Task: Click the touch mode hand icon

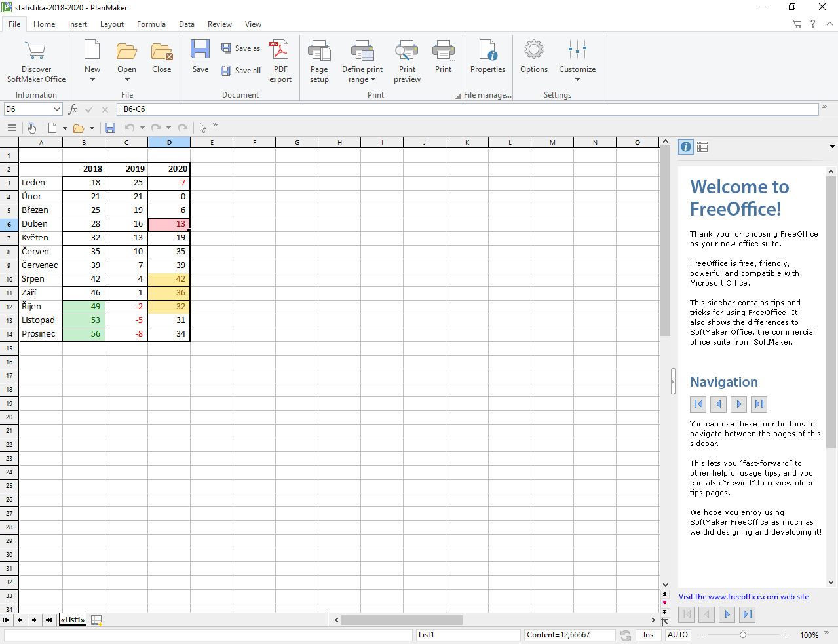Action: pyautogui.click(x=31, y=128)
